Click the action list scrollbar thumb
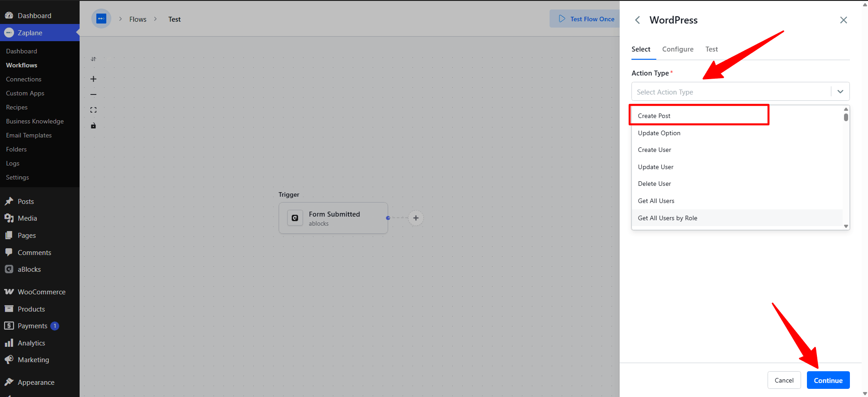868x397 pixels. click(x=846, y=117)
